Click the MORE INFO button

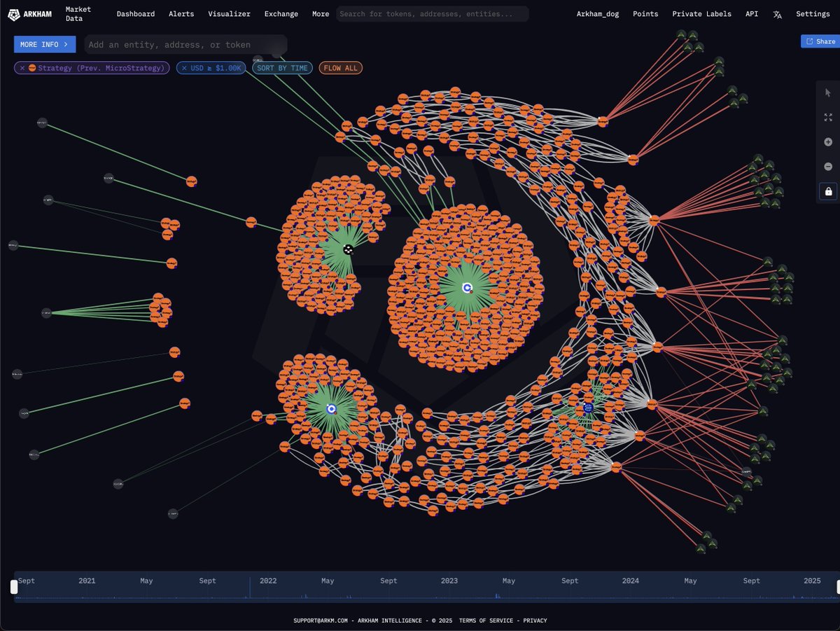(x=45, y=44)
